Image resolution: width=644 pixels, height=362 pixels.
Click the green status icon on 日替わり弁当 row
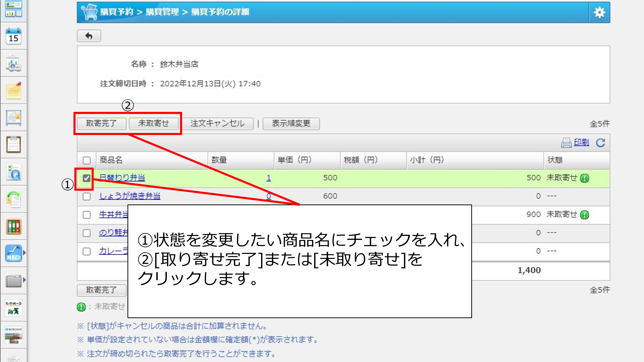coord(584,178)
